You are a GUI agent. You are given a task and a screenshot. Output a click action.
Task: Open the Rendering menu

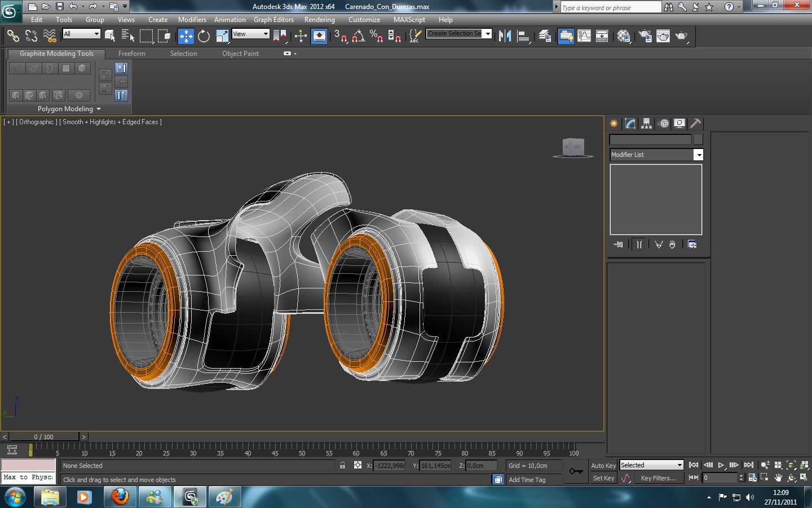click(x=319, y=20)
